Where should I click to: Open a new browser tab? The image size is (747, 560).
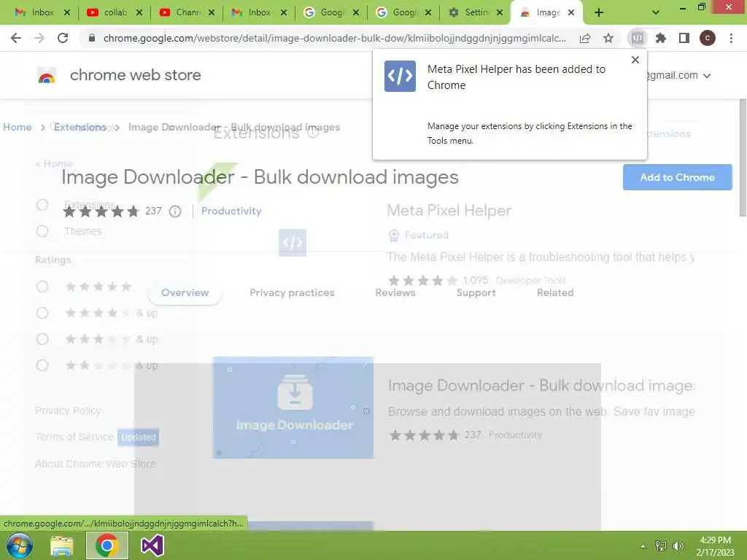pyautogui.click(x=599, y=12)
